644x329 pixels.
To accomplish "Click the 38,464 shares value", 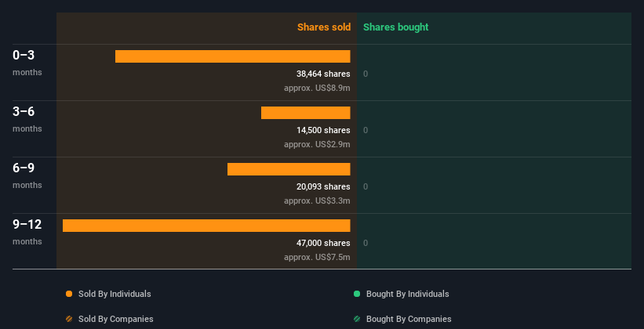I will pyautogui.click(x=323, y=74).
